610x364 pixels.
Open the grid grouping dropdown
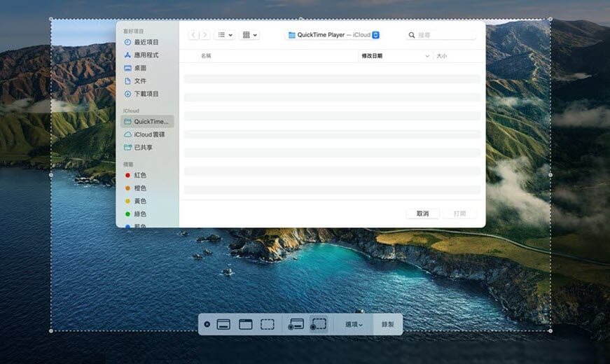click(x=249, y=35)
